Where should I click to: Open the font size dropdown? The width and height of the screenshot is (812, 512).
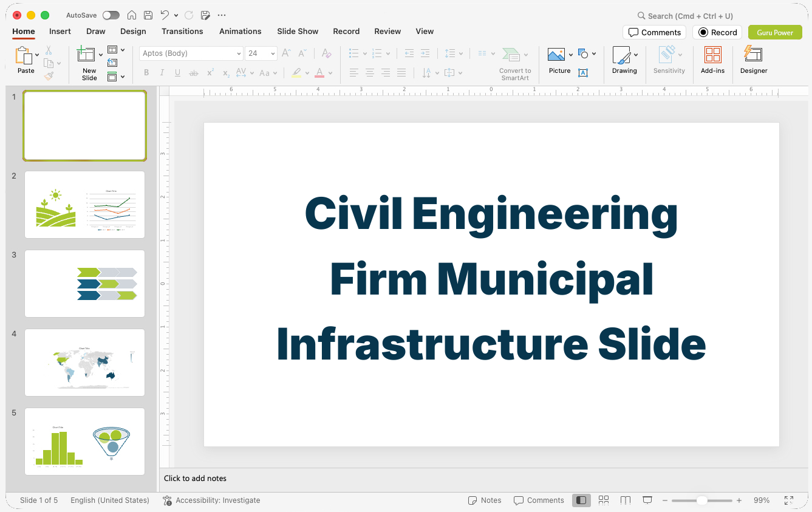[273, 53]
